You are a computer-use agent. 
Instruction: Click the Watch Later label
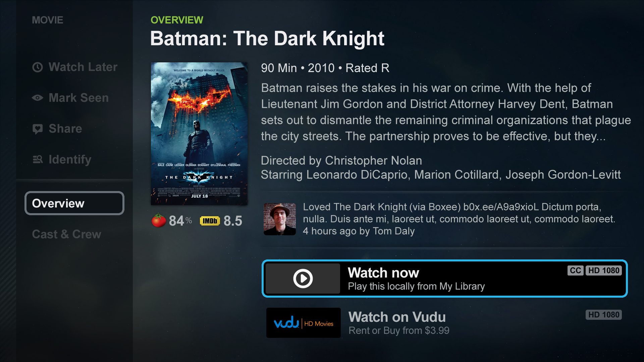click(83, 67)
